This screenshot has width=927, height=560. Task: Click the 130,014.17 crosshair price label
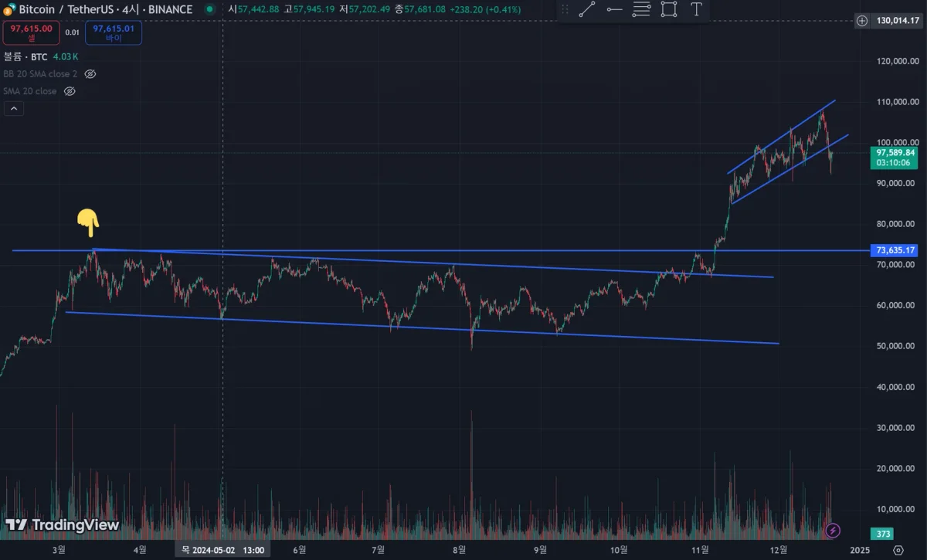point(897,22)
